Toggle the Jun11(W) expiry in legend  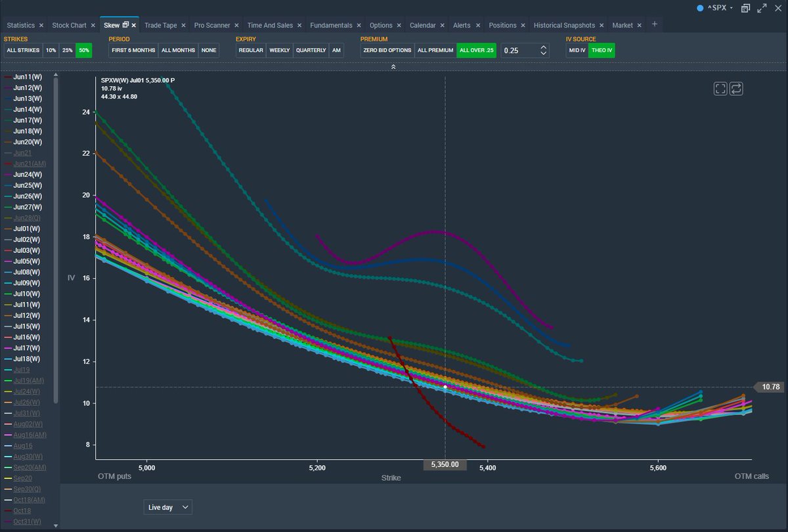coord(24,77)
